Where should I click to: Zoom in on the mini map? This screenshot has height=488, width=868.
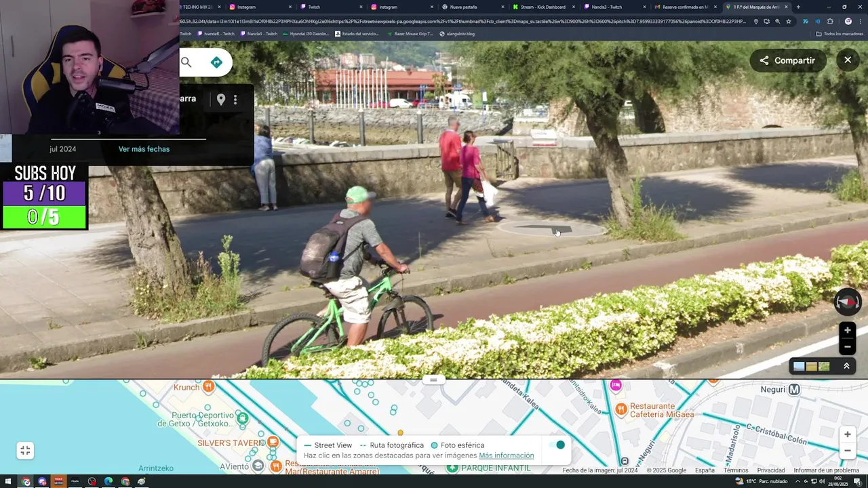847,434
